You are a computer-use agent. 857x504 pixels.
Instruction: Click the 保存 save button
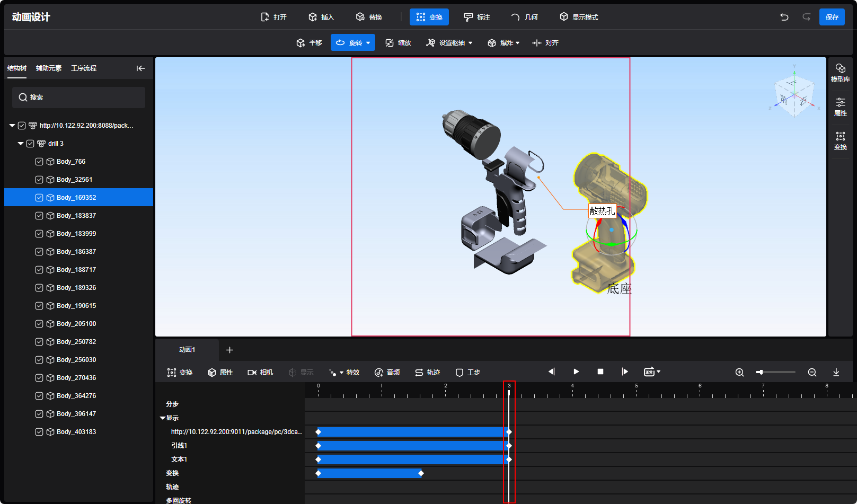click(832, 17)
